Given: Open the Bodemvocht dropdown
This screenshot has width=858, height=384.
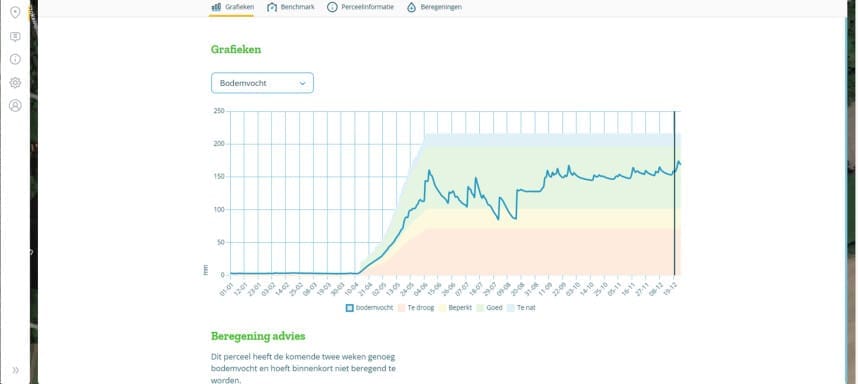Looking at the screenshot, I should click(262, 83).
